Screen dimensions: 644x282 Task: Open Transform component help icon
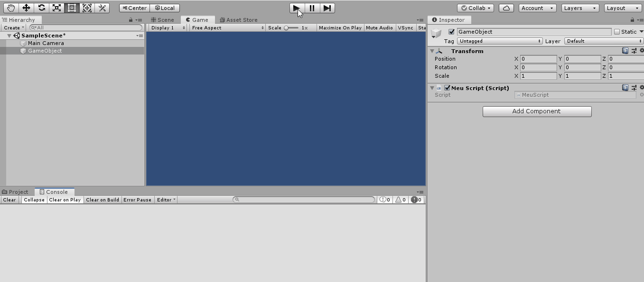(x=625, y=51)
